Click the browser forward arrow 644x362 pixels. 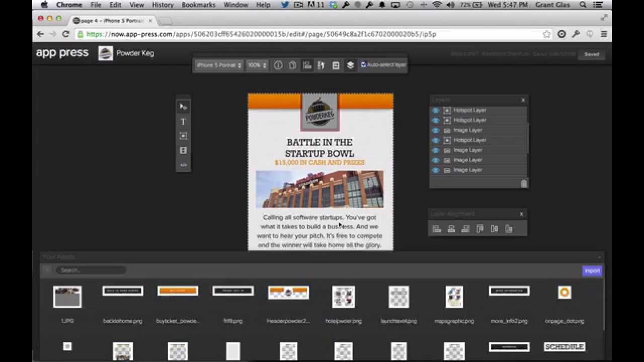click(53, 34)
